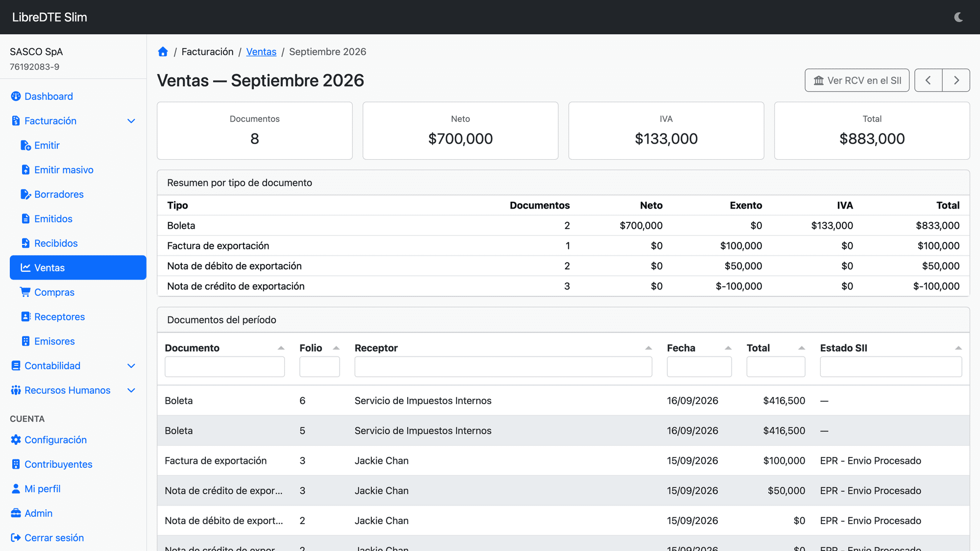The height and width of the screenshot is (551, 980).
Task: Click the Nota de débito de exportación summary row
Action: pyautogui.click(x=563, y=266)
